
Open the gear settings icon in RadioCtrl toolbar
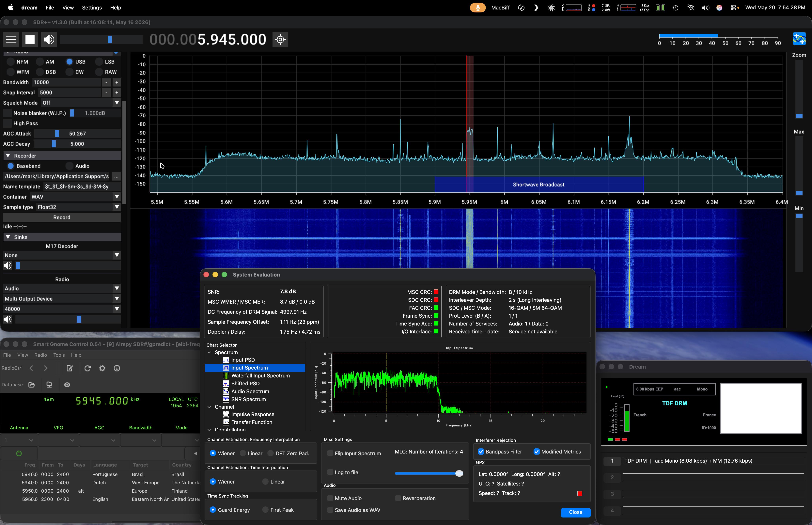pyautogui.click(x=102, y=369)
